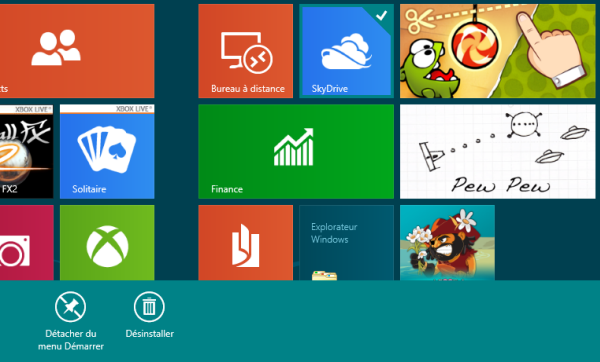The width and height of the screenshot is (600, 362).
Task: Open the Pew Pew game tile
Action: click(x=497, y=152)
